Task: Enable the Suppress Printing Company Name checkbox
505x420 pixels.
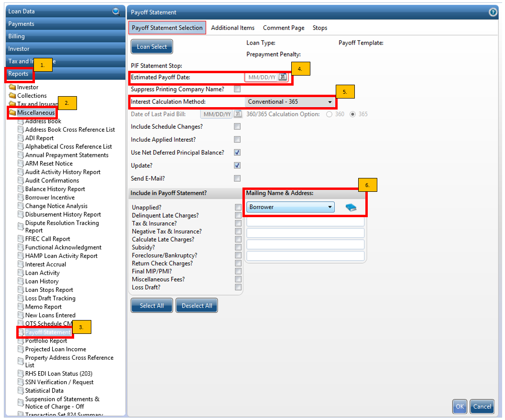Action: click(x=237, y=89)
